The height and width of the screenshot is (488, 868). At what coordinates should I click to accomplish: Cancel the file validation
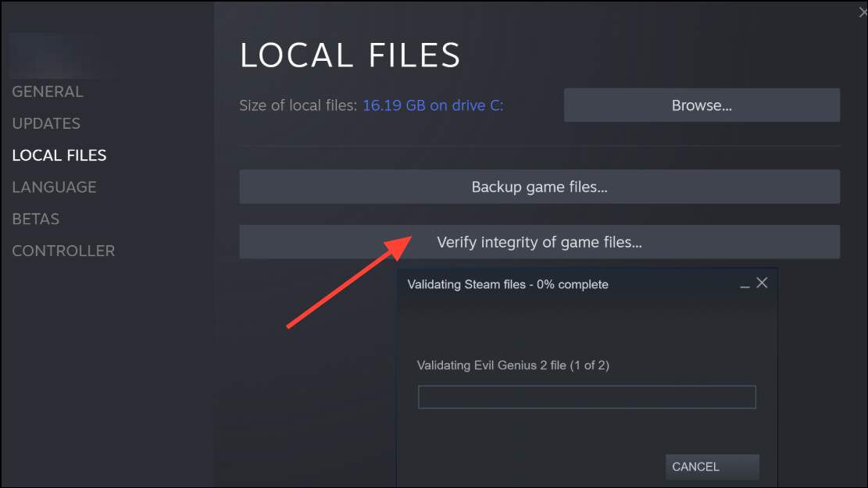[711, 467]
